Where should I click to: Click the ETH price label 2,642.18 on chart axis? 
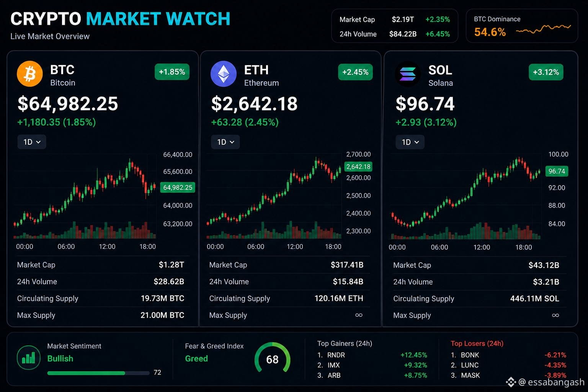(358, 167)
